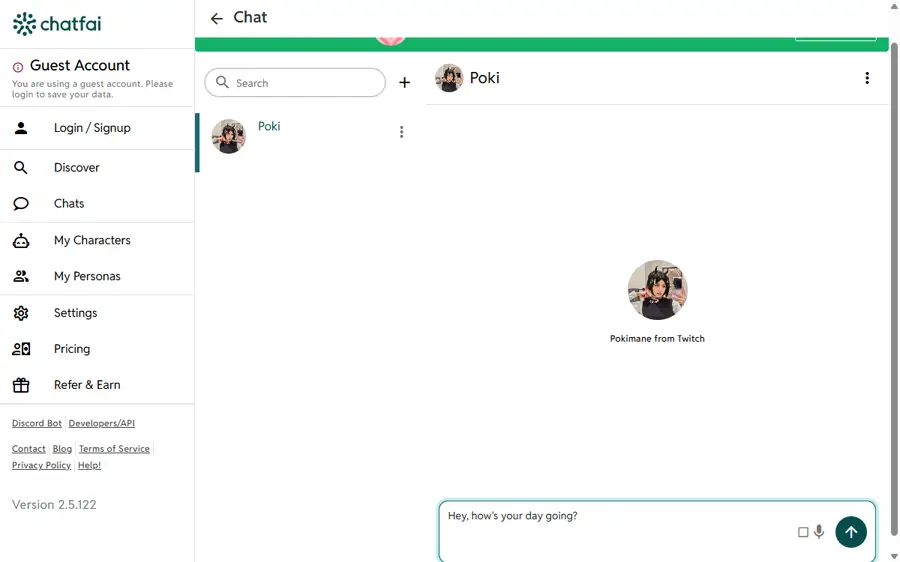Image resolution: width=900 pixels, height=562 pixels.
Task: Open the Discord Bot link
Action: (37, 423)
